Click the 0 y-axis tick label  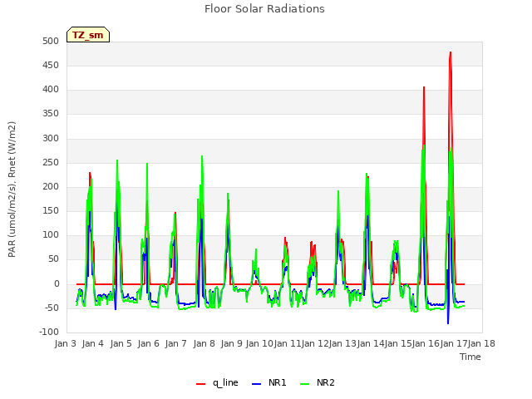pos(57,283)
